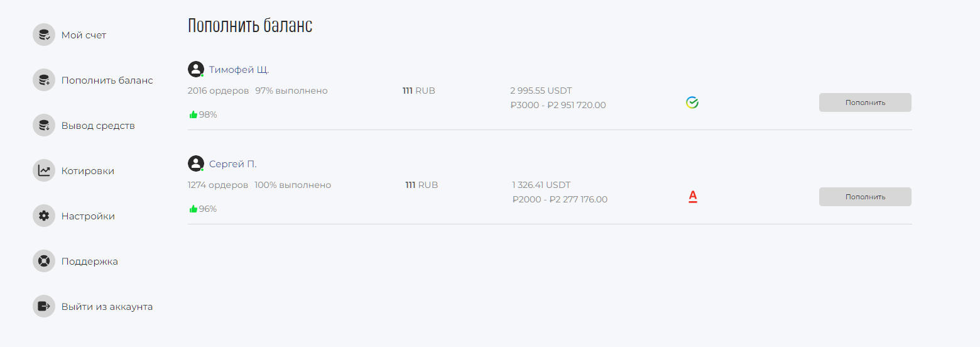The image size is (980, 347).
Task: Click the 98% thumbs-up rating icon
Action: (193, 114)
